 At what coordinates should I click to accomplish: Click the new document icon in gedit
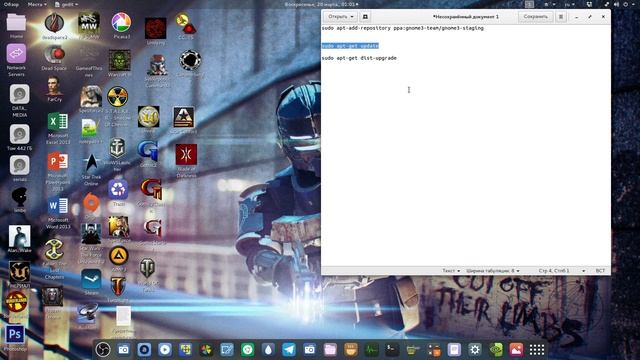click(365, 17)
